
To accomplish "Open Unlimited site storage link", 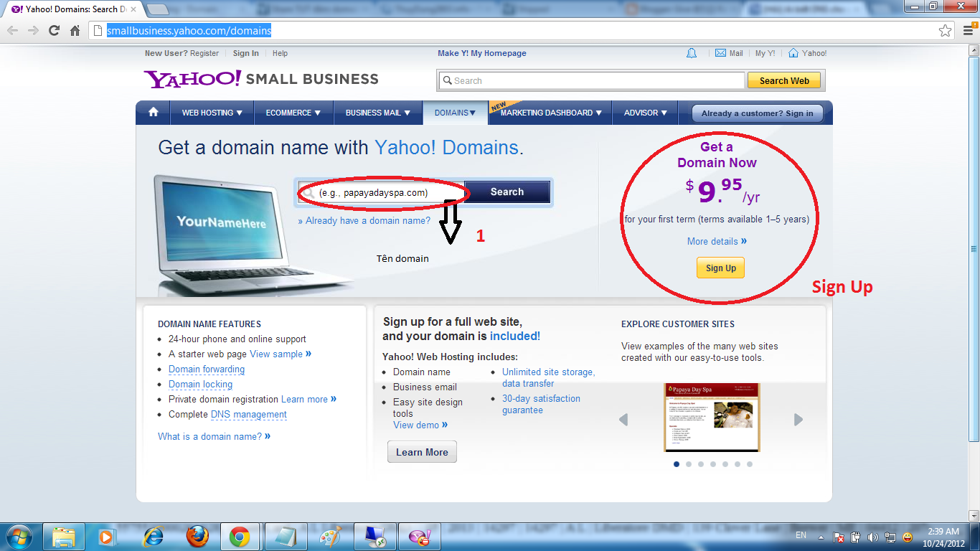I will 548,377.
